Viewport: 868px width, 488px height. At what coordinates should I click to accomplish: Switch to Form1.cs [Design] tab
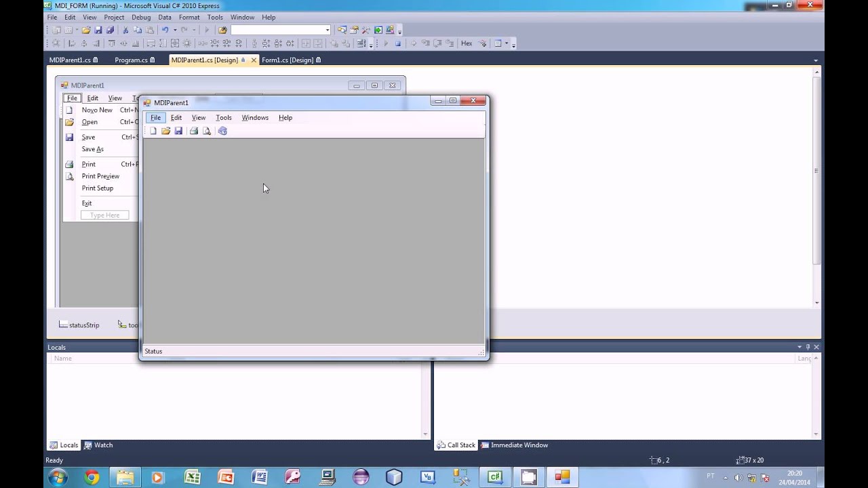coord(291,60)
